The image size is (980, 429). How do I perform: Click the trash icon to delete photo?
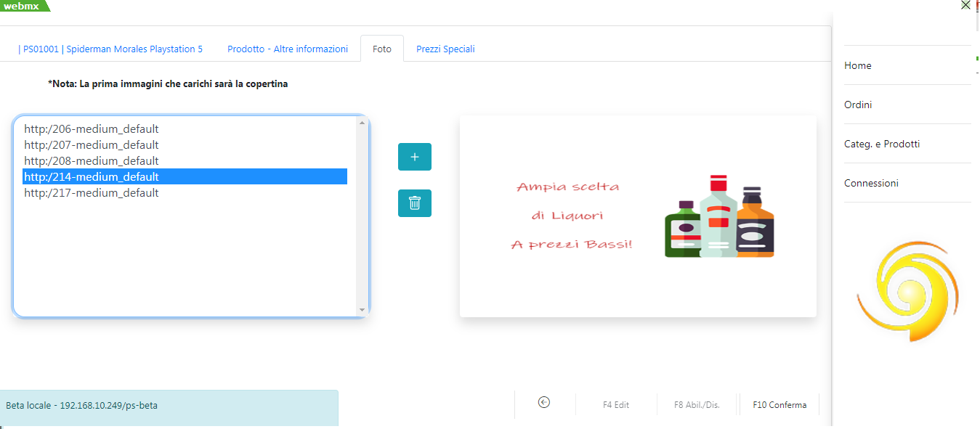[415, 203]
